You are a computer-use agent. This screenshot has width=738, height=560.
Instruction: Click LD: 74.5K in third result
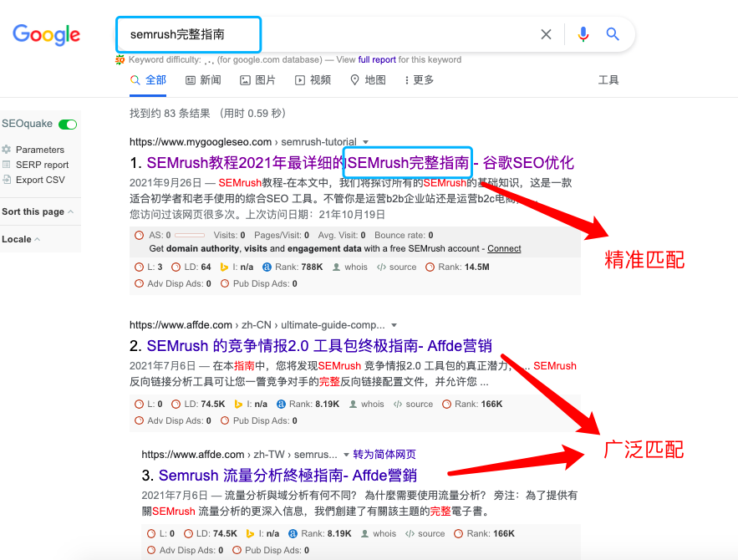pos(211,533)
